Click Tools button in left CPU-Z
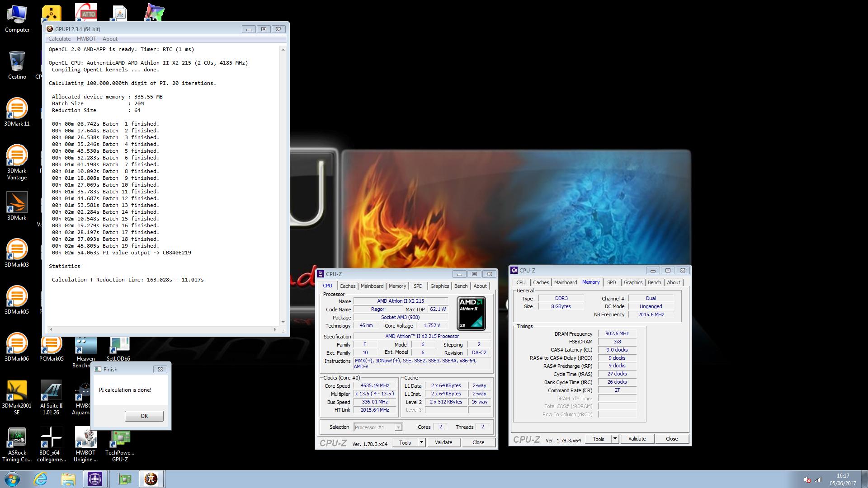This screenshot has height=488, width=868. 405,442
